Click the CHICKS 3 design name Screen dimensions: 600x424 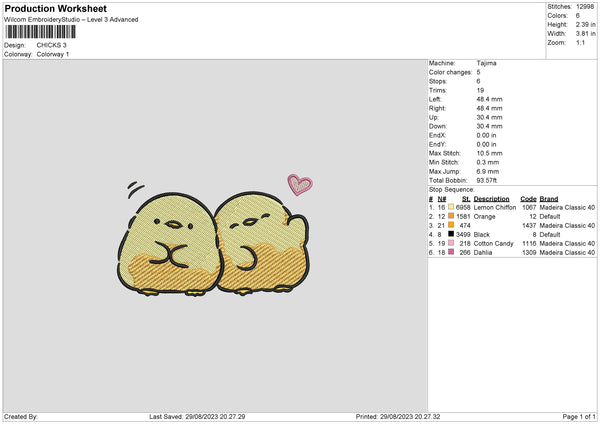[51, 45]
